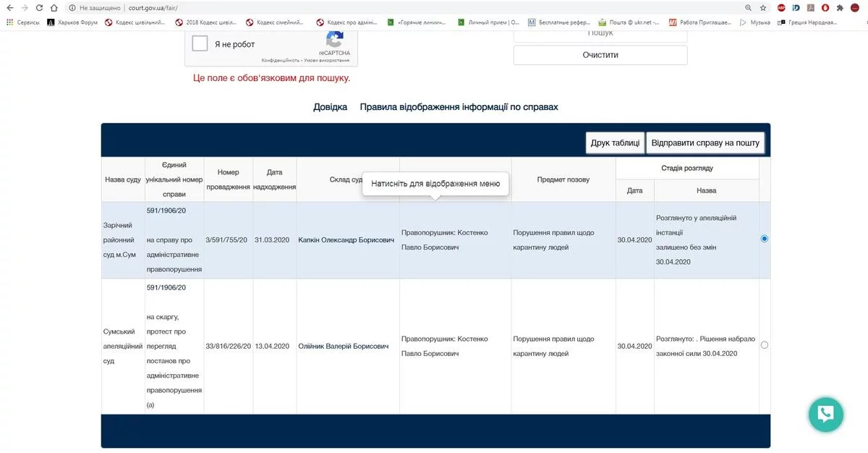Open the Музыка bookmark folder
868x453 pixels.
click(754, 22)
